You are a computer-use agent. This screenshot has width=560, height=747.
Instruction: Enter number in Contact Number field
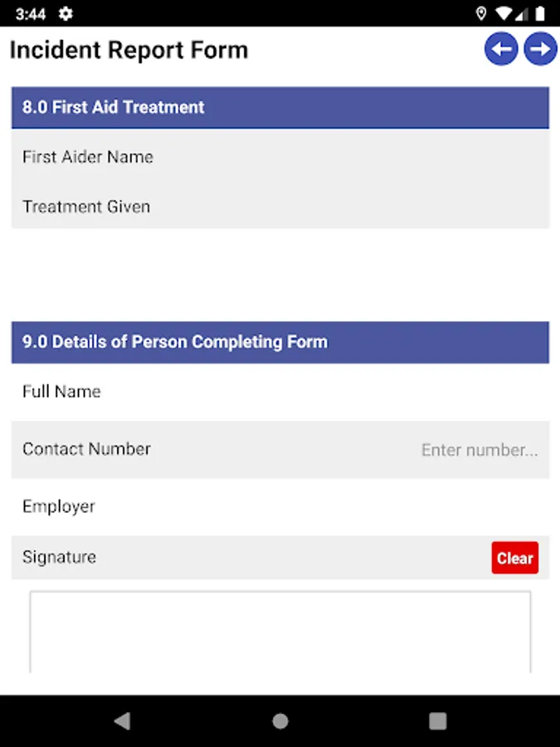(x=479, y=450)
